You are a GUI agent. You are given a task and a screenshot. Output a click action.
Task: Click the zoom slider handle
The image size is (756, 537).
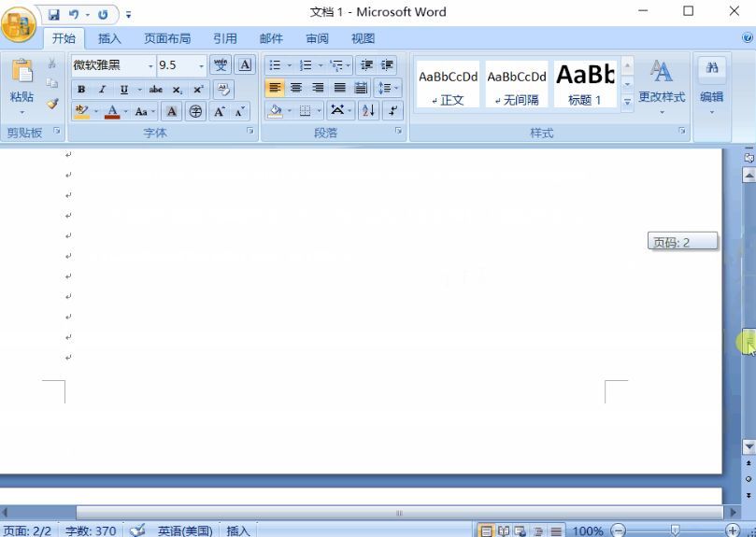click(675, 530)
